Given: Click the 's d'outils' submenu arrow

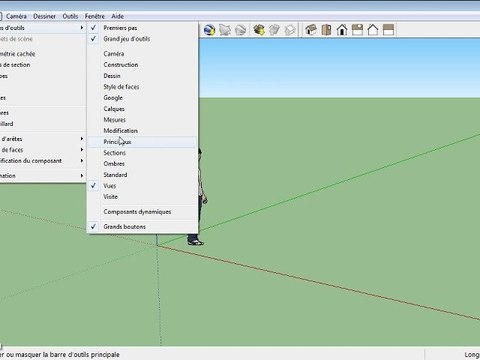Looking at the screenshot, I should (82, 28).
